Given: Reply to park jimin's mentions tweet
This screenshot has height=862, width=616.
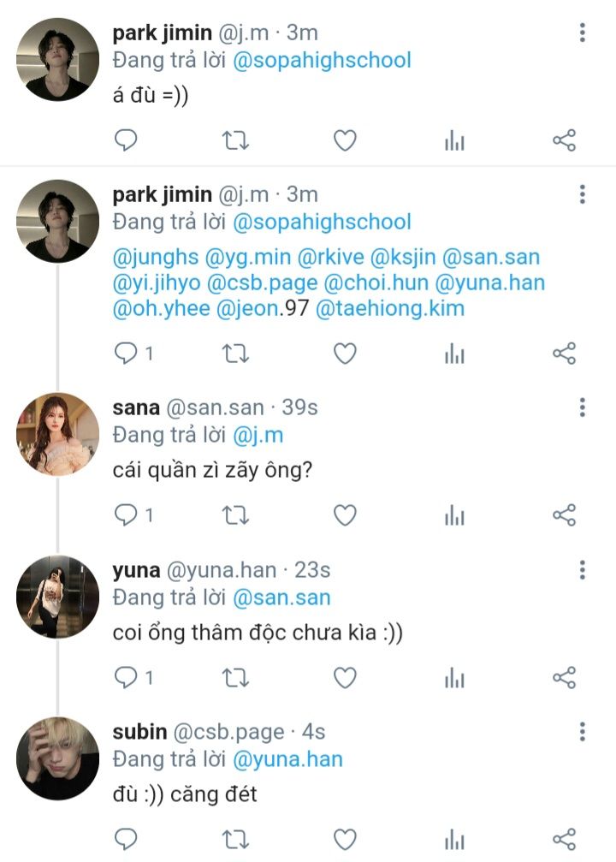Looking at the screenshot, I should 126,353.
